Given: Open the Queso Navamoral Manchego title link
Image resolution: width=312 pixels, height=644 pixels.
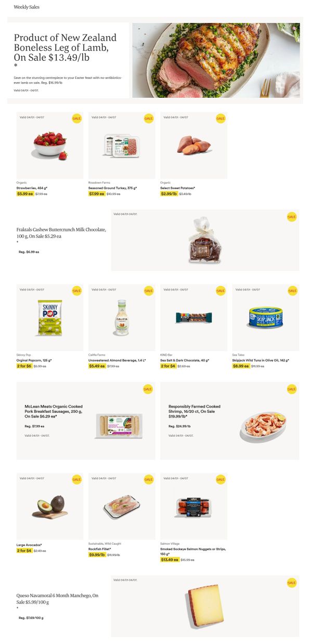Looking at the screenshot, I should click(x=57, y=598).
